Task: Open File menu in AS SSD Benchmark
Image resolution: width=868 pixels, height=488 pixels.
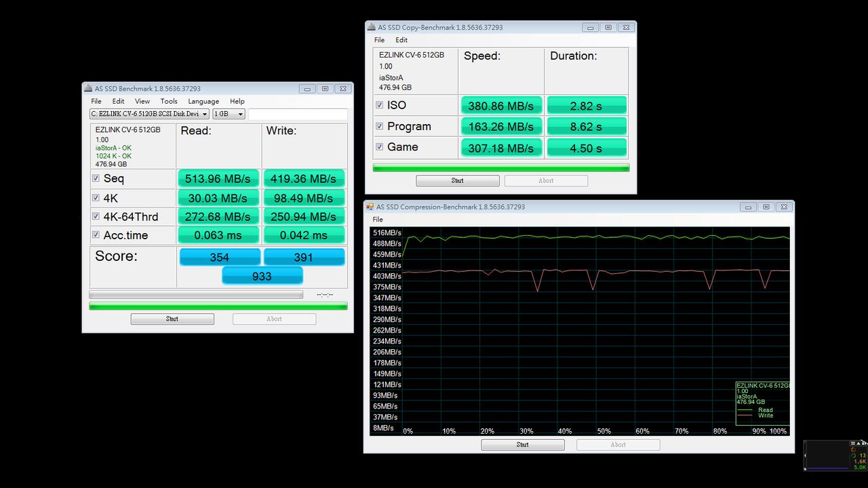Action: [x=96, y=101]
